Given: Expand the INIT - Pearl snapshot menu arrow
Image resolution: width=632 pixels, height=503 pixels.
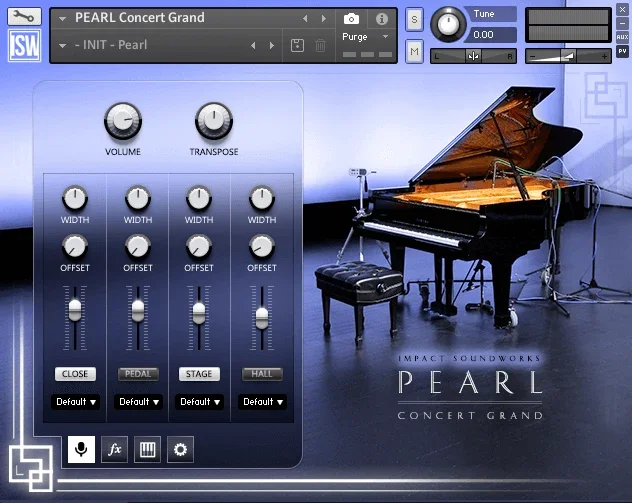Looking at the screenshot, I should (62, 46).
